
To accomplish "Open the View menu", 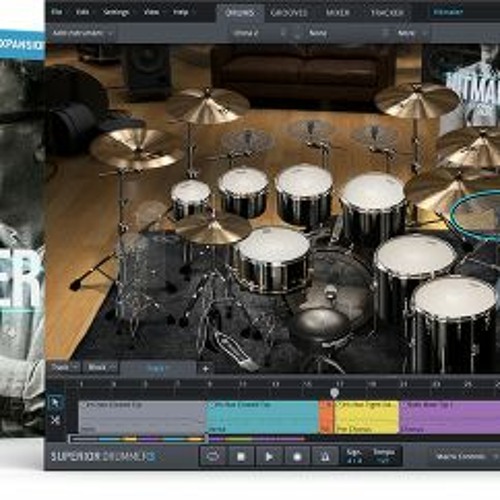I will [x=151, y=12].
